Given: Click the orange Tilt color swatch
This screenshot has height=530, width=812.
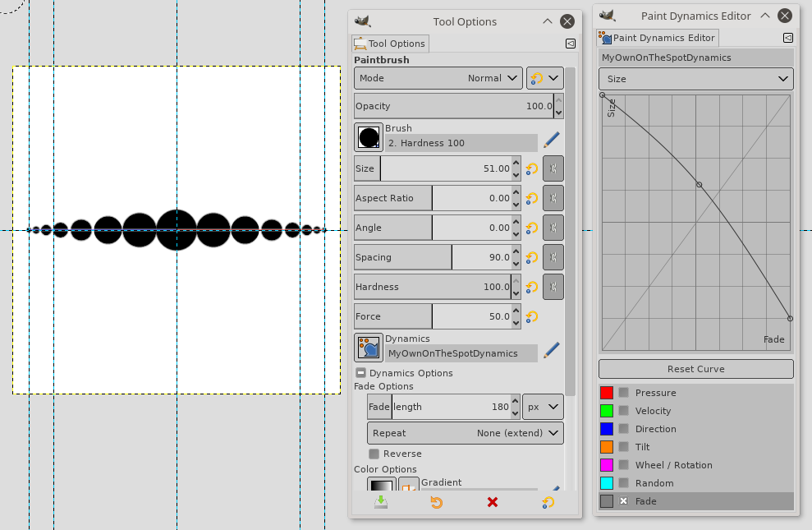Looking at the screenshot, I should point(607,446).
